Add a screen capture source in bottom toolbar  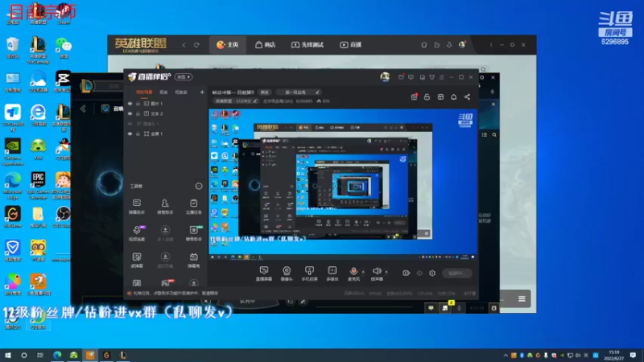tap(264, 274)
